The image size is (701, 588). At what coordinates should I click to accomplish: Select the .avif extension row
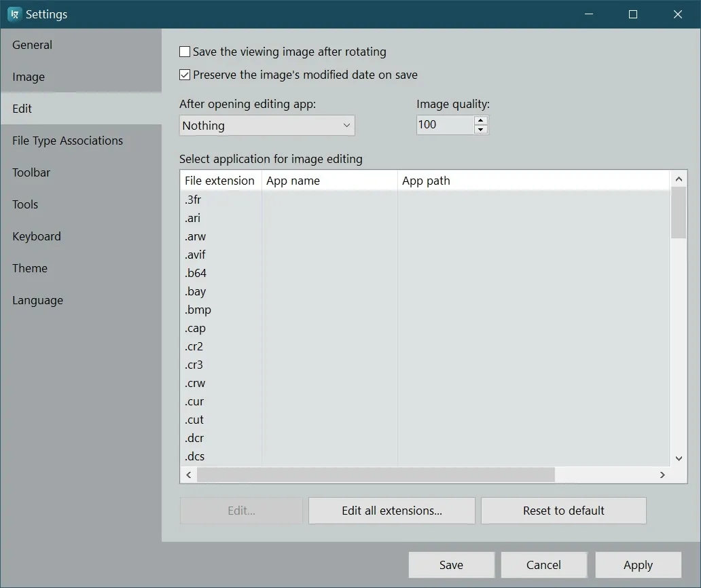(x=425, y=255)
